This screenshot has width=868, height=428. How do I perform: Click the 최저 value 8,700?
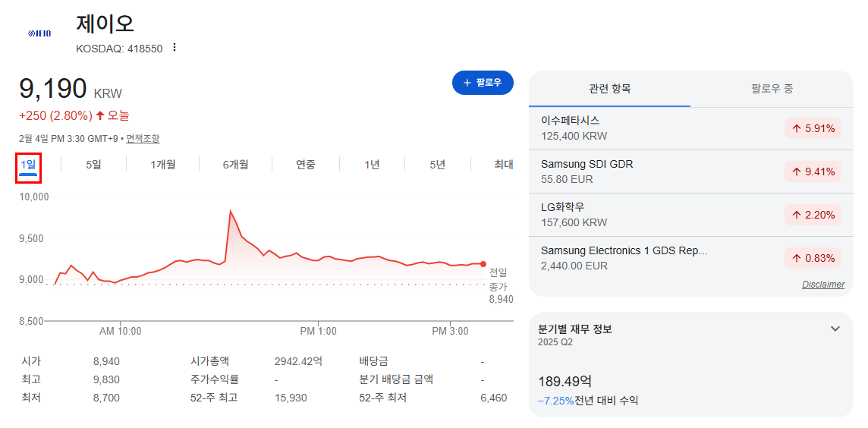(x=106, y=398)
